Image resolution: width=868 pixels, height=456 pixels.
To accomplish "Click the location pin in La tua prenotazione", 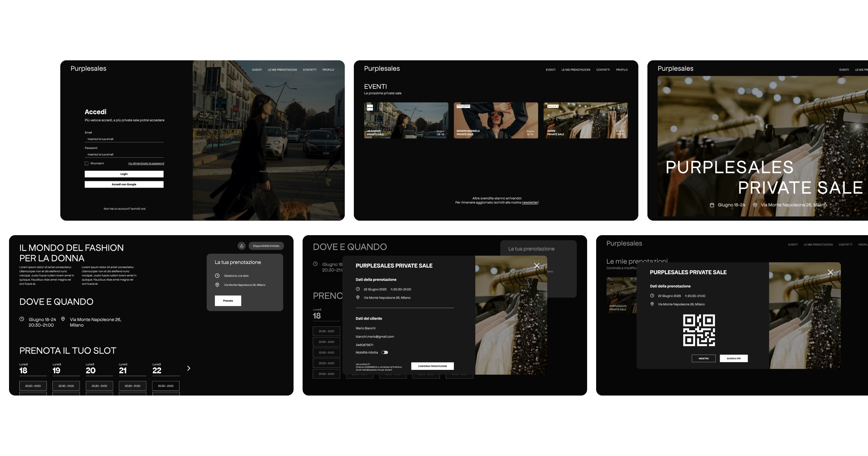I will (217, 285).
